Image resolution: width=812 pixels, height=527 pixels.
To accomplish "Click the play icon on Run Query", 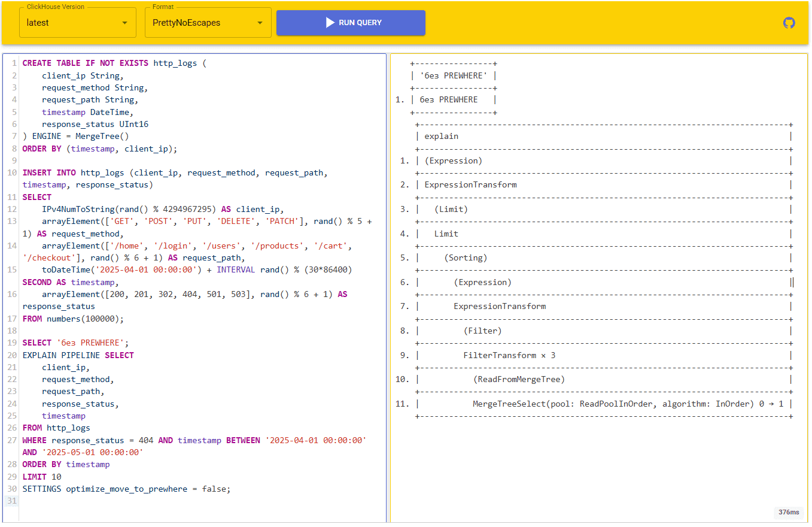I will pos(330,23).
